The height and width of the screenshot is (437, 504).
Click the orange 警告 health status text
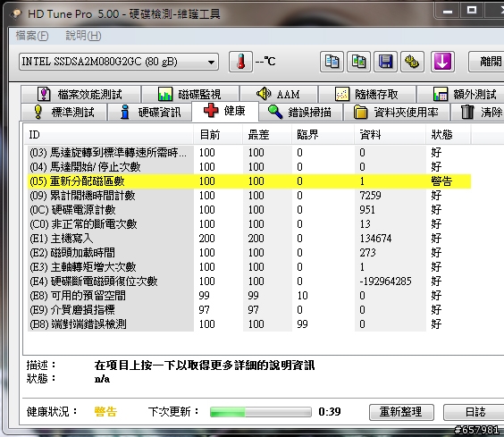105,412
